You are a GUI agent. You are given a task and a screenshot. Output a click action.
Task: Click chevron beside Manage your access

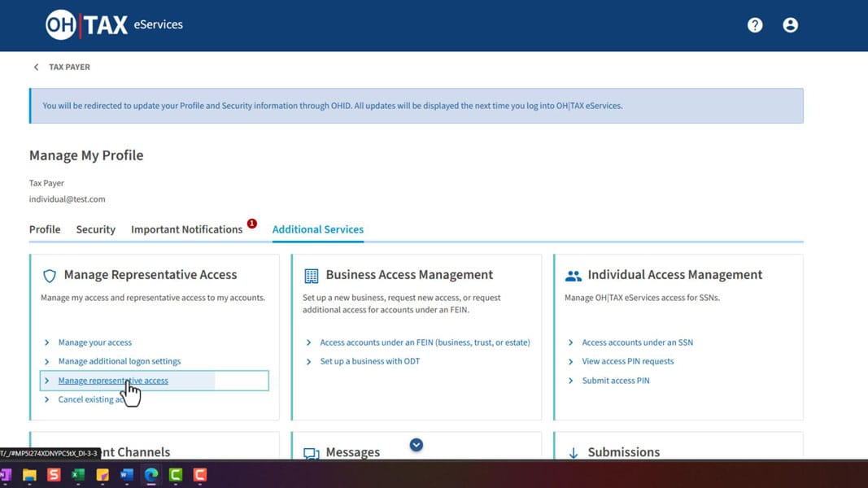pos(47,342)
